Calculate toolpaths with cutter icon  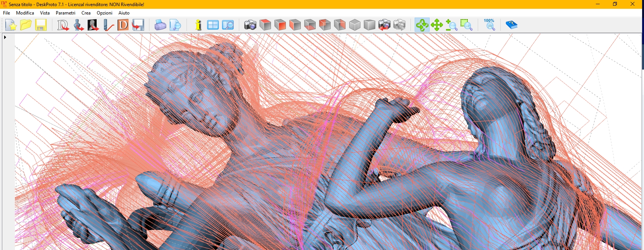point(108,25)
